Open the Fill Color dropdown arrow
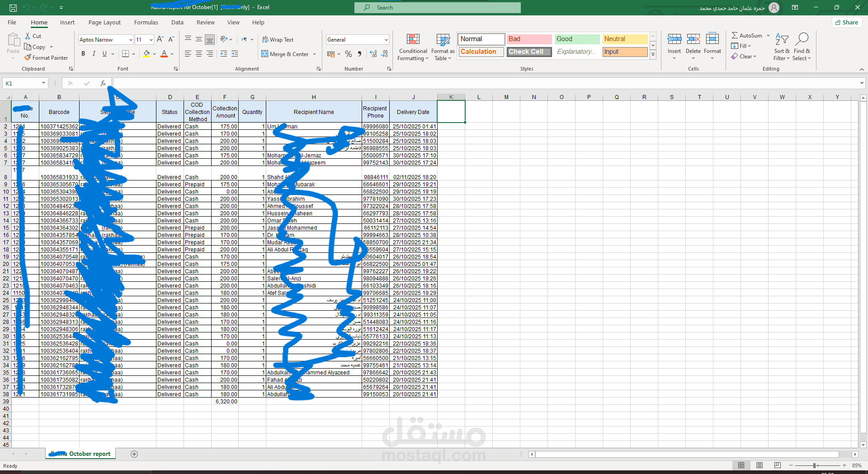Viewport: 868px width, 474px height. tap(154, 54)
